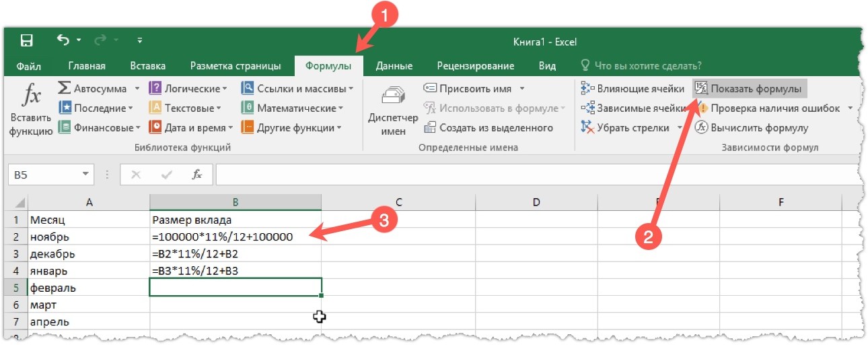Open Диспетчер имен
This screenshot has width=868, height=345.
393,111
